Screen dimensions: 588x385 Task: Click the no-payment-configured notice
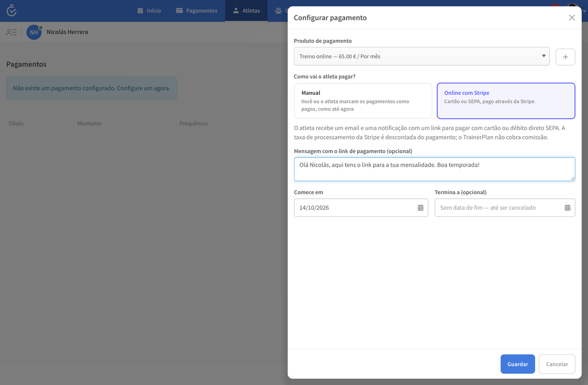pos(91,88)
